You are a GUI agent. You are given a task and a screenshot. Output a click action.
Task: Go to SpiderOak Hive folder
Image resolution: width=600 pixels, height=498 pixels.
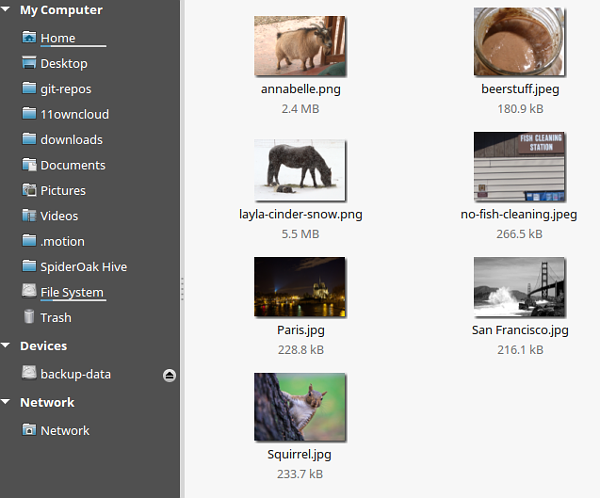click(x=83, y=267)
